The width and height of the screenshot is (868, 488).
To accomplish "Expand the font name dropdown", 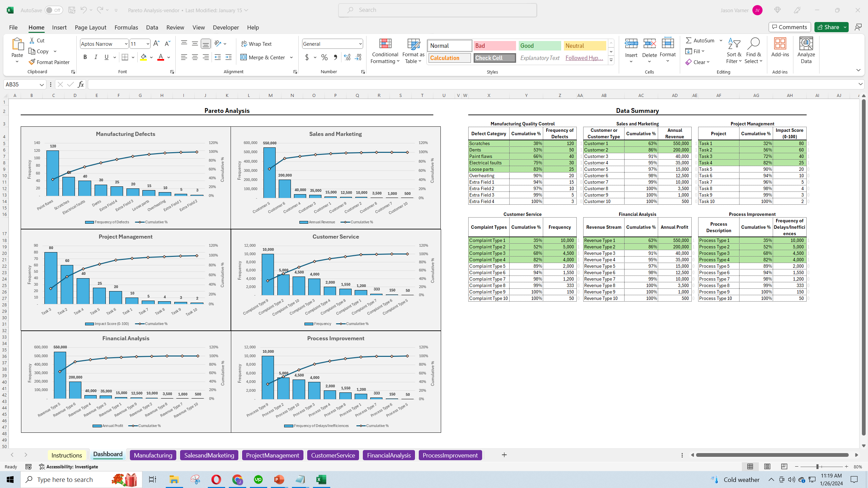I will tap(126, 44).
